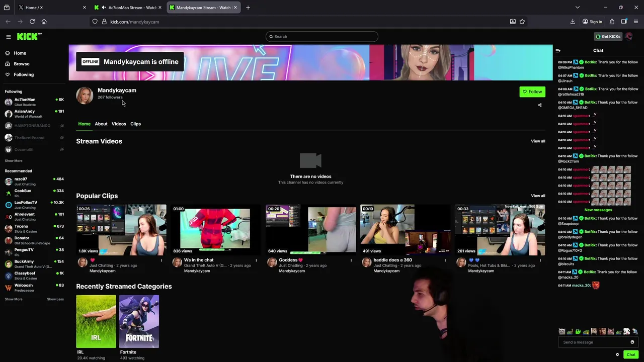Click the browser Sign in button
This screenshot has width=644, height=362.
point(592,22)
